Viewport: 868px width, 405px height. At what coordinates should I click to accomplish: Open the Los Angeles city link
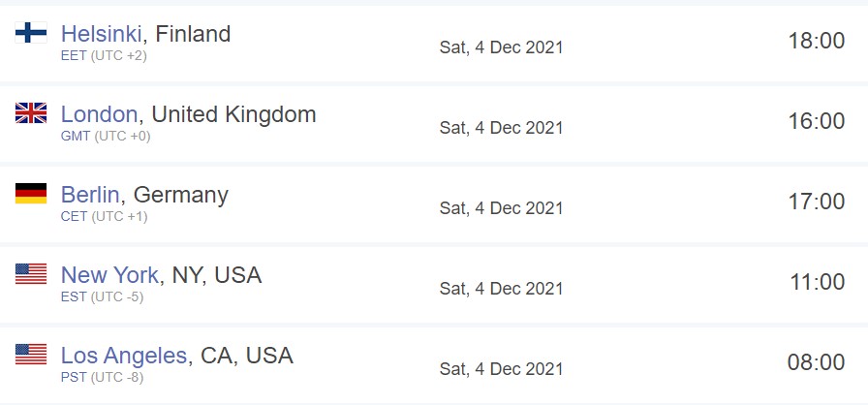pos(124,356)
